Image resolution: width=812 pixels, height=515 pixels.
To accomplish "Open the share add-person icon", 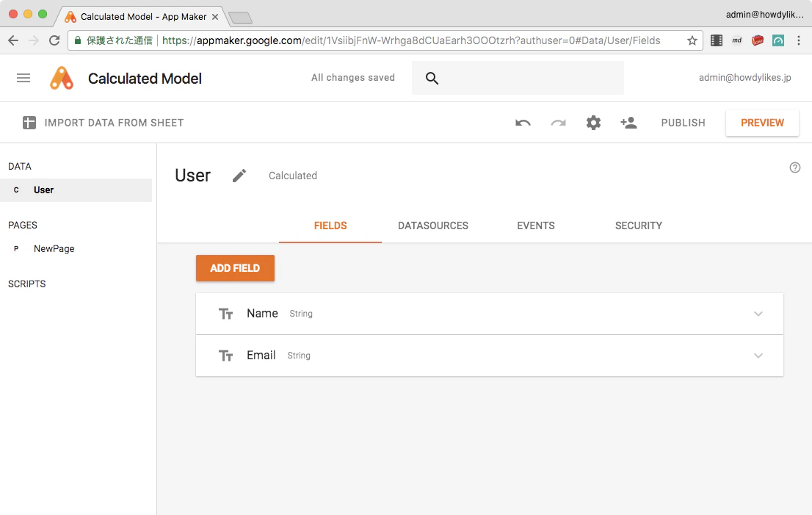I will [x=628, y=123].
